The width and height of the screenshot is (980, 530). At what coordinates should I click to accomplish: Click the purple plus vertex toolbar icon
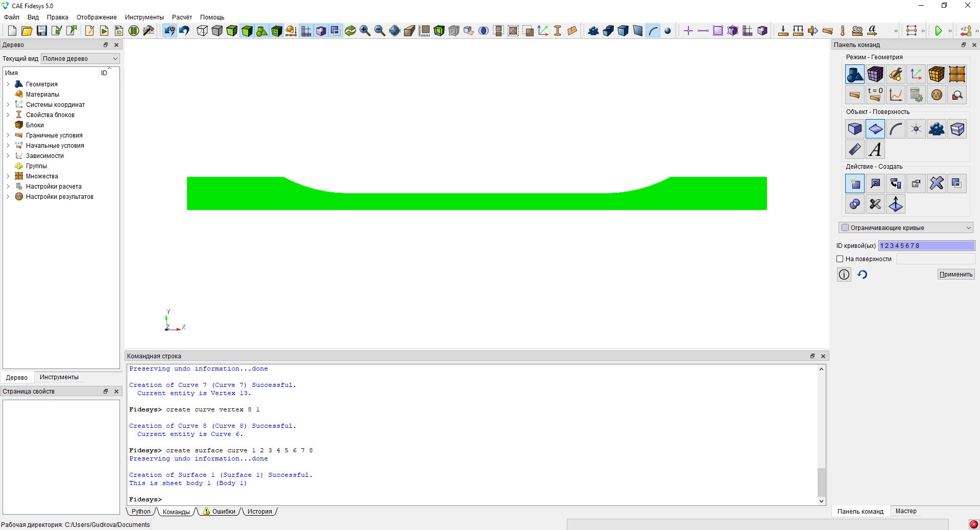pyautogui.click(x=688, y=31)
